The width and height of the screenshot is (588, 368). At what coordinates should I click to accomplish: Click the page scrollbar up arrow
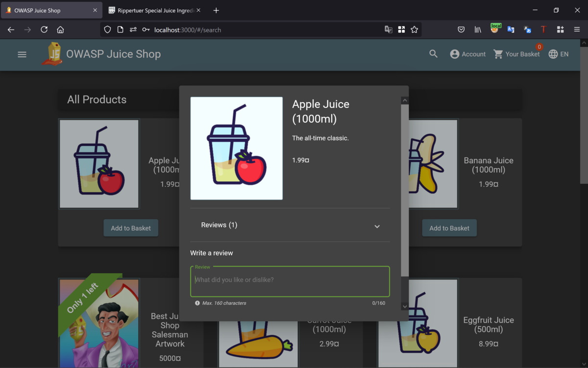coord(584,43)
